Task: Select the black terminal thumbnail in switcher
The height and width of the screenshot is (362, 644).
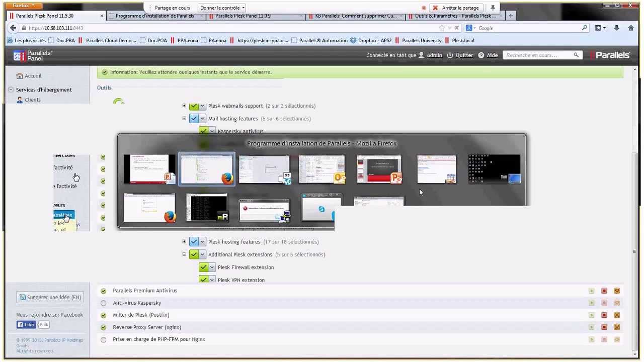Action: pos(207,208)
